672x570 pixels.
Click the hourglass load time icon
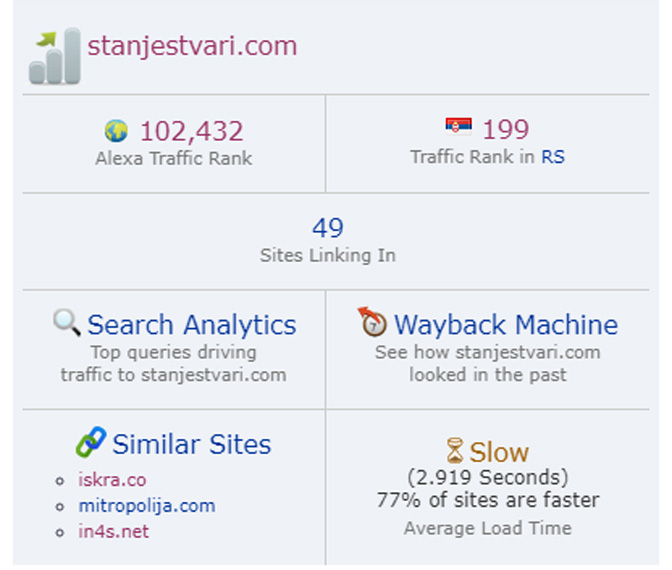coord(455,450)
